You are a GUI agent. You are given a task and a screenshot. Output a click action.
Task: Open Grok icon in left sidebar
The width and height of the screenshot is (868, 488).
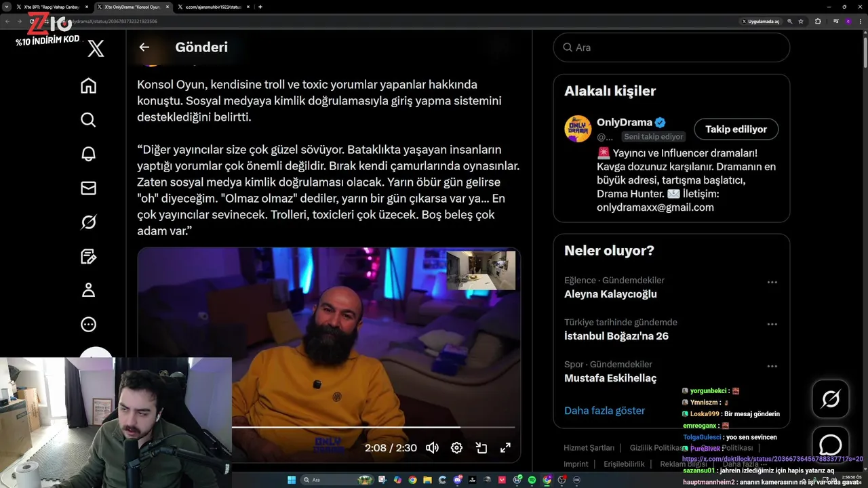[88, 222]
